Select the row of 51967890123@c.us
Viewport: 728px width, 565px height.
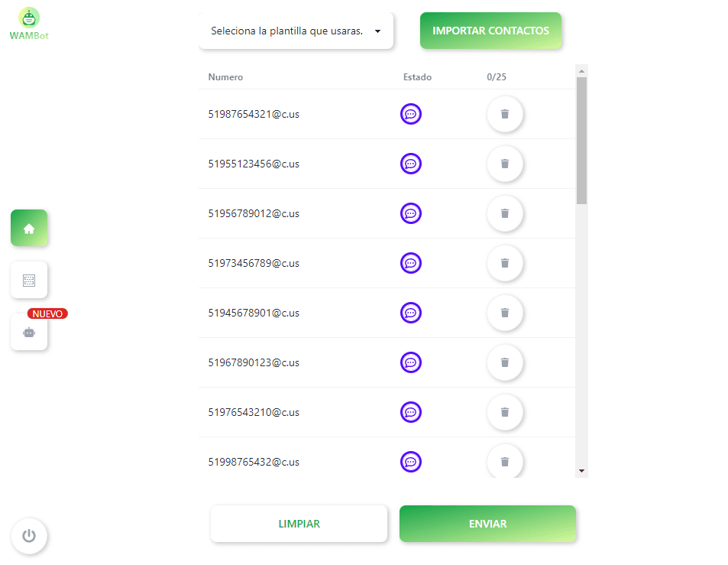(387, 362)
